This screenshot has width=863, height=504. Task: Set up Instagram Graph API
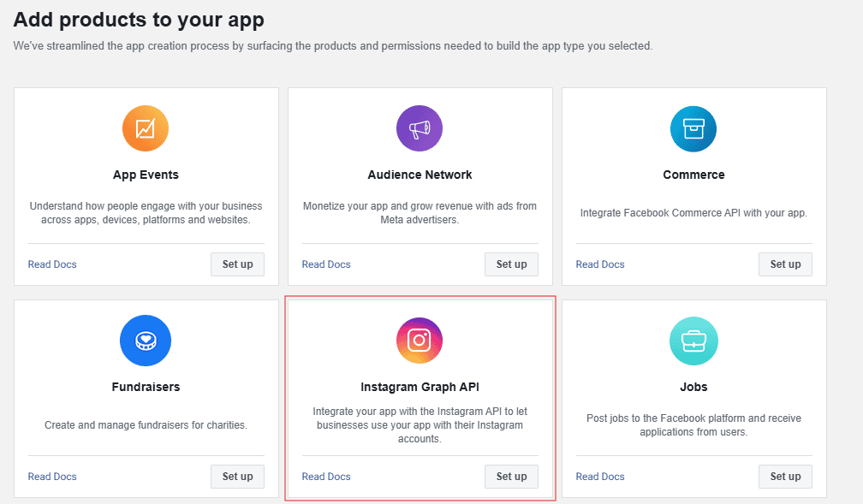pos(511,477)
